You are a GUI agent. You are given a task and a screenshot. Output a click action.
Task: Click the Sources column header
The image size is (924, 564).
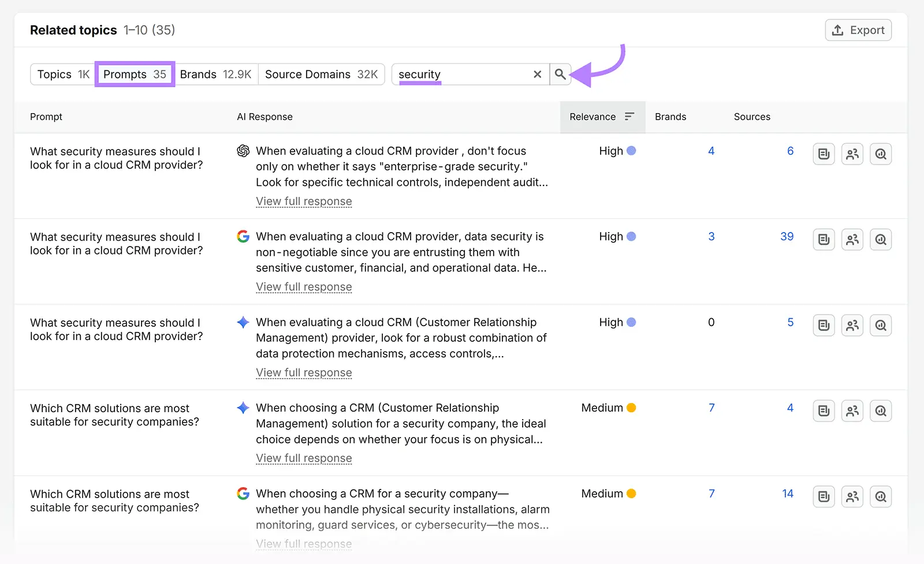752,117
